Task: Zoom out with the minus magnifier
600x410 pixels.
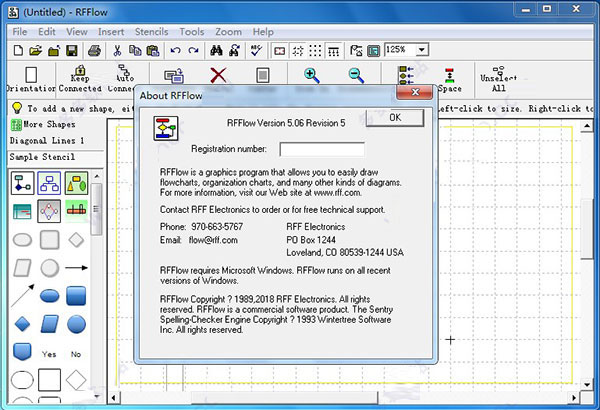Action: click(x=356, y=75)
